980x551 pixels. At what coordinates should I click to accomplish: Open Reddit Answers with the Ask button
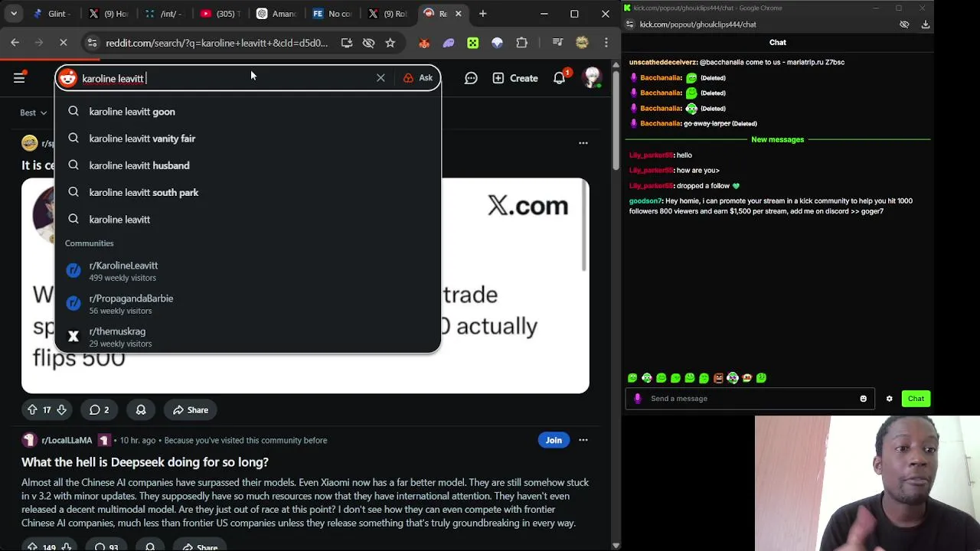point(418,78)
